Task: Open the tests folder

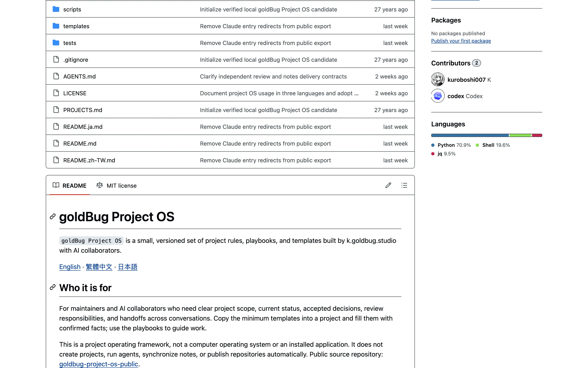Action: (70, 43)
